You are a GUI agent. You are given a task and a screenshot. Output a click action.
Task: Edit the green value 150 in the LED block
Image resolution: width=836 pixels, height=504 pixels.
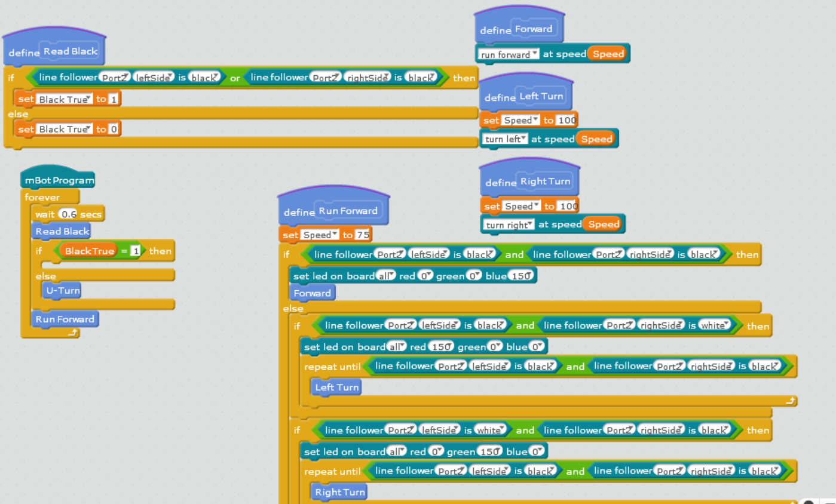489,452
